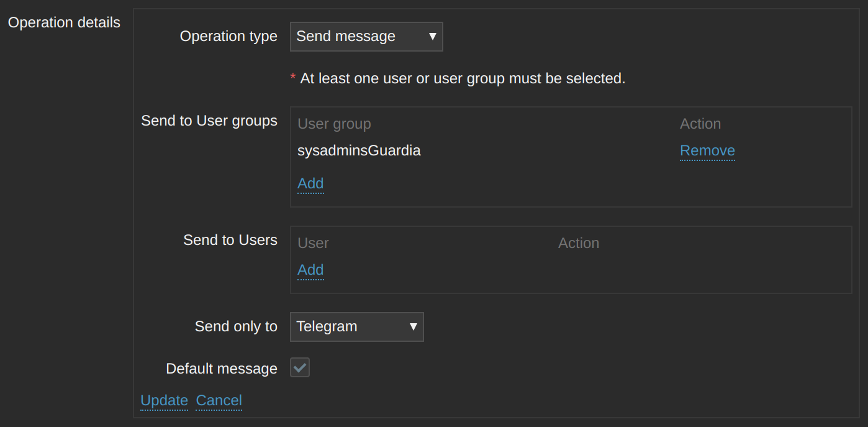Viewport: 868px width, 427px height.
Task: Remove the sysadminsGuardia user group
Action: click(707, 151)
